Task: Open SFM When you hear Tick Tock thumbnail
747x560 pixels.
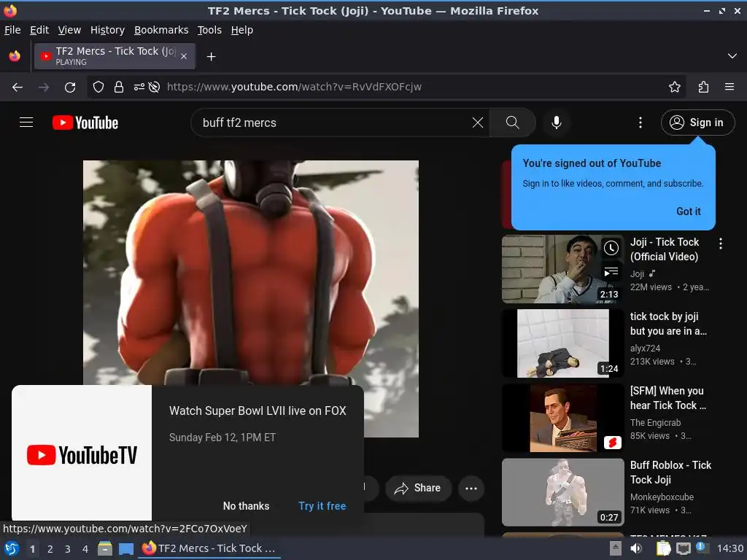Action: tap(562, 418)
